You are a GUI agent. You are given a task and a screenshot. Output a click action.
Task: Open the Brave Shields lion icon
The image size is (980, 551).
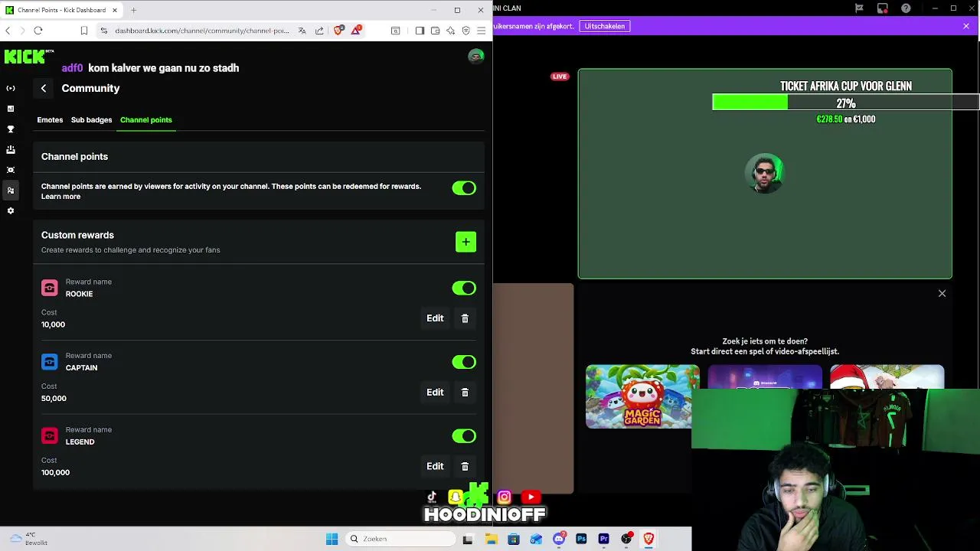click(339, 31)
